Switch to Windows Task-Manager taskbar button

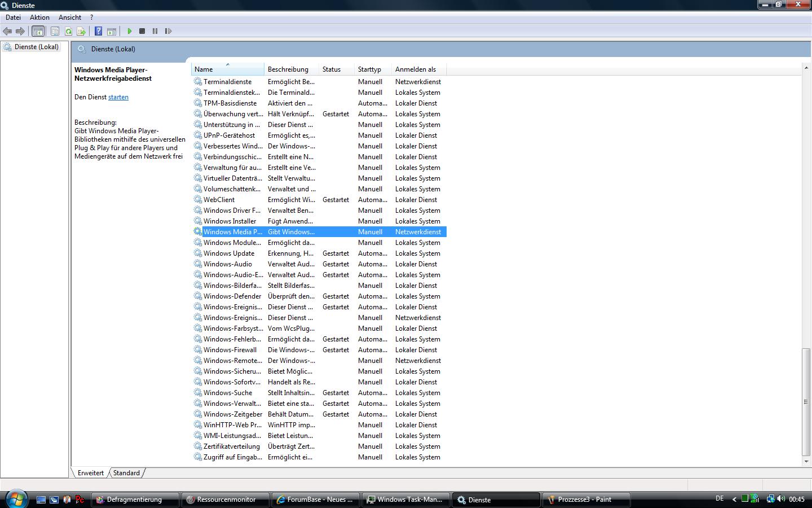pos(406,500)
